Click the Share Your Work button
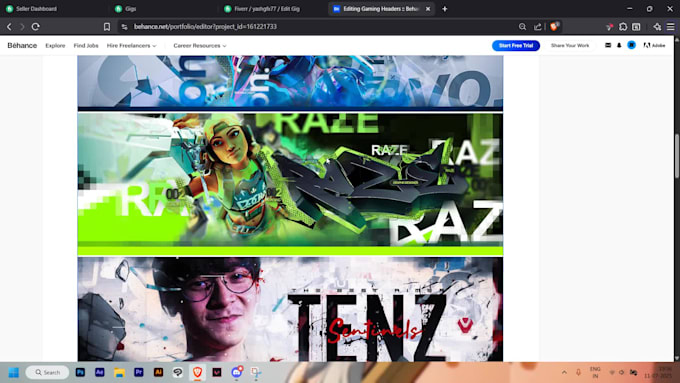 (x=570, y=46)
